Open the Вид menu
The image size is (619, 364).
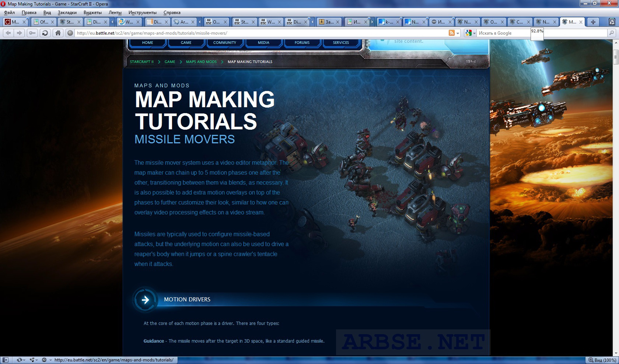(47, 12)
